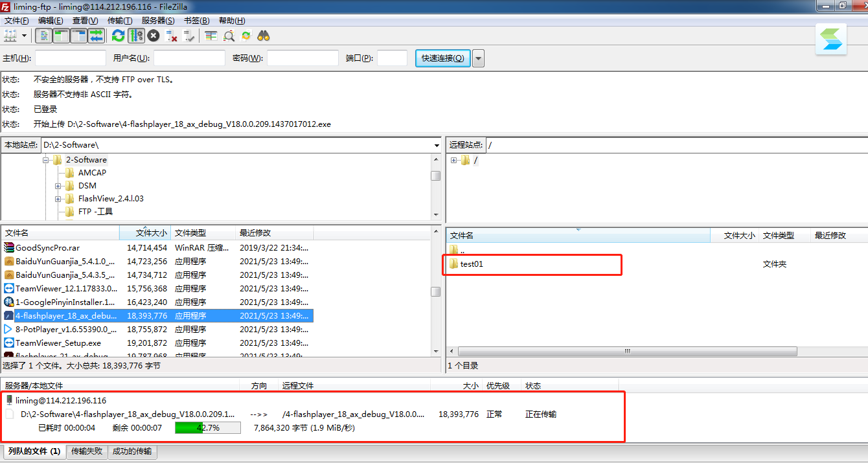Click the reconnect to last server icon
Viewport: 868px width, 463px height.
(x=189, y=36)
